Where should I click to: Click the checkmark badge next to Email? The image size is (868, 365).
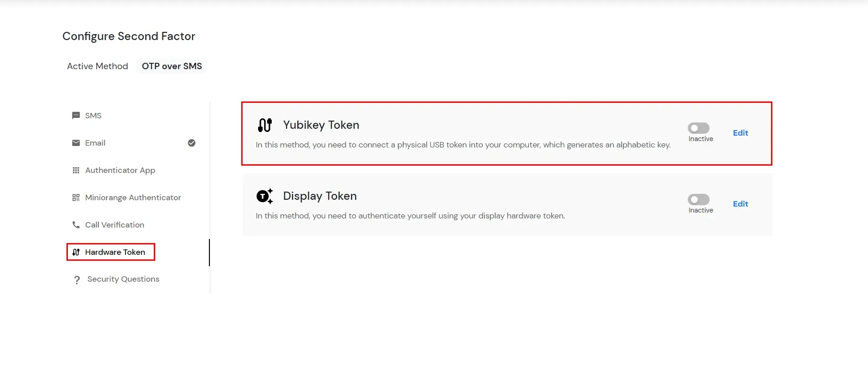(x=191, y=143)
